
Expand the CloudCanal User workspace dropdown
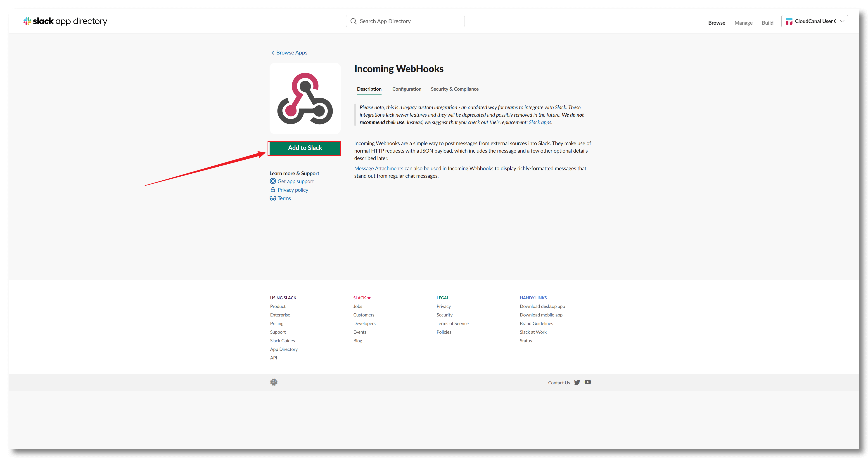click(842, 21)
